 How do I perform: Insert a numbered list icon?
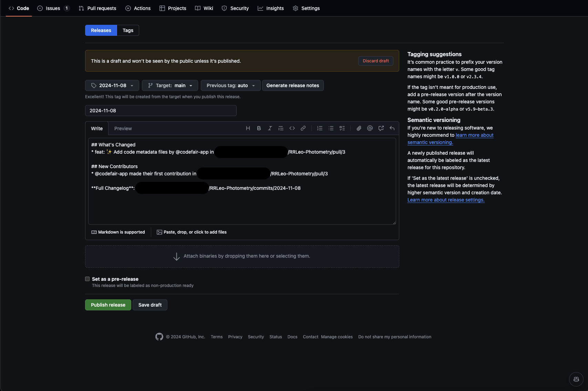point(320,128)
